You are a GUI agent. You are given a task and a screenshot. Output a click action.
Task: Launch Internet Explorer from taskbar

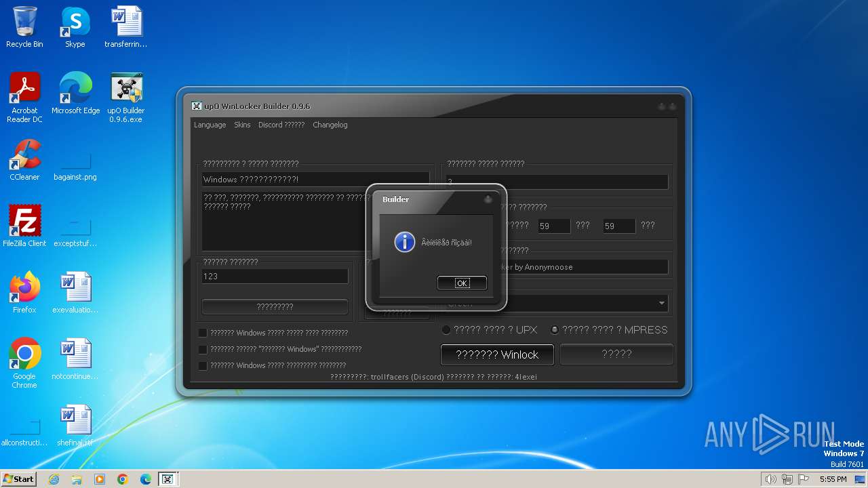[x=54, y=479]
